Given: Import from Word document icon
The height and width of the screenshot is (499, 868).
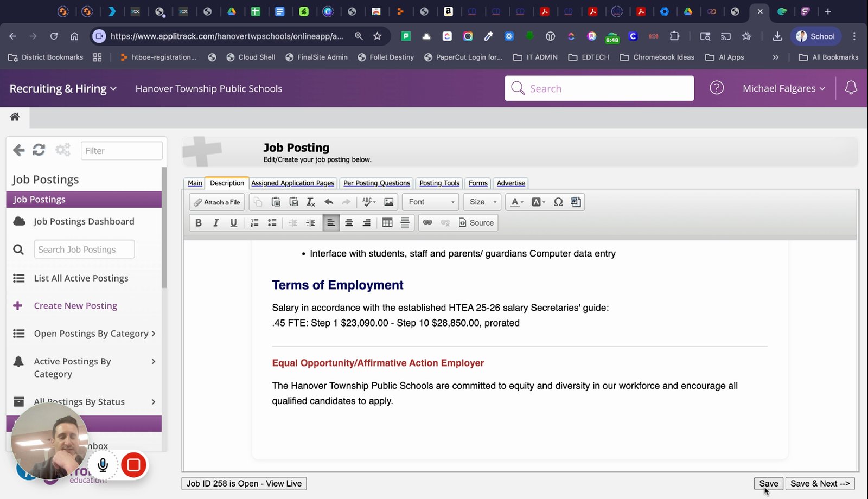Looking at the screenshot, I should pyautogui.click(x=576, y=202).
